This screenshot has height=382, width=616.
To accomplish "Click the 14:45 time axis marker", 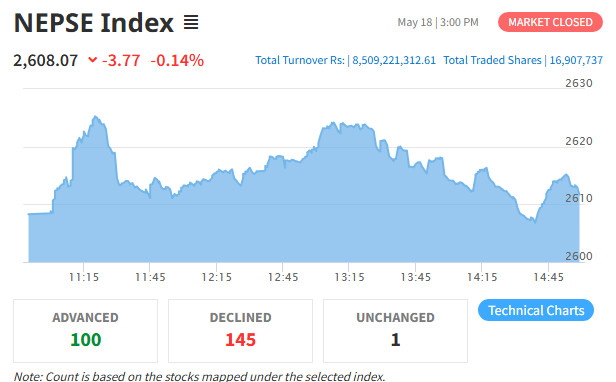I will (548, 277).
